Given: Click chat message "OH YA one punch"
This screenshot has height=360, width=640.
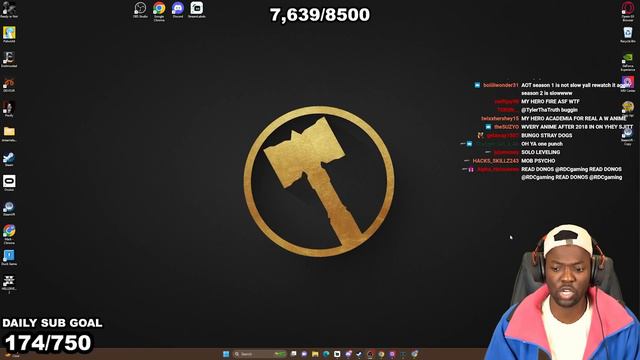Looking at the screenshot, I should pos(542,144).
